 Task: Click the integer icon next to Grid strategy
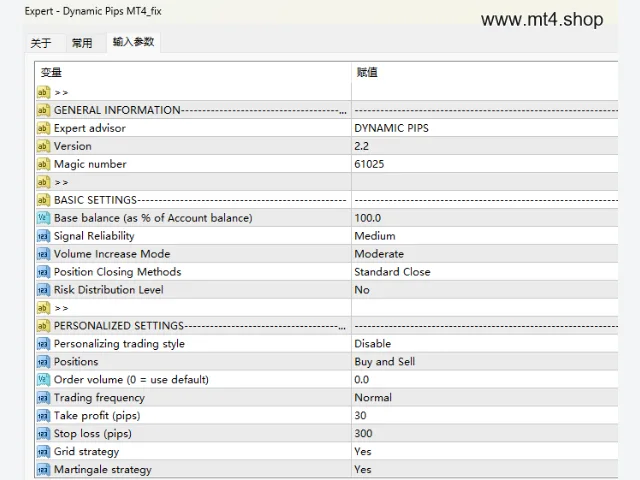tap(43, 451)
